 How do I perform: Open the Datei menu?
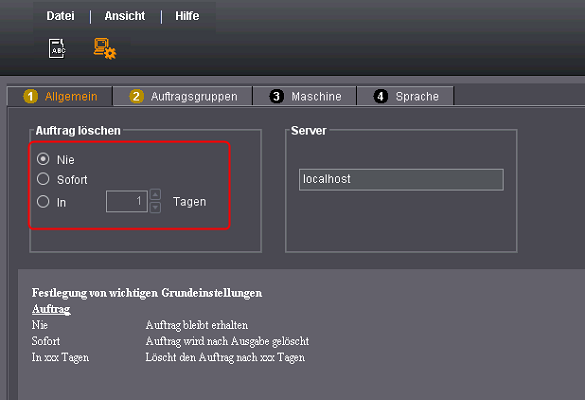tap(60, 16)
